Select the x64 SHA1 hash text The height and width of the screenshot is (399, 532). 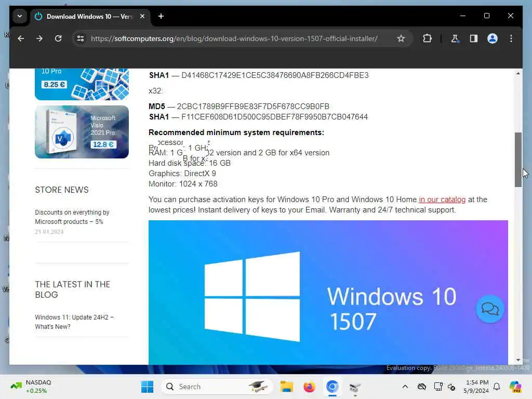[275, 75]
